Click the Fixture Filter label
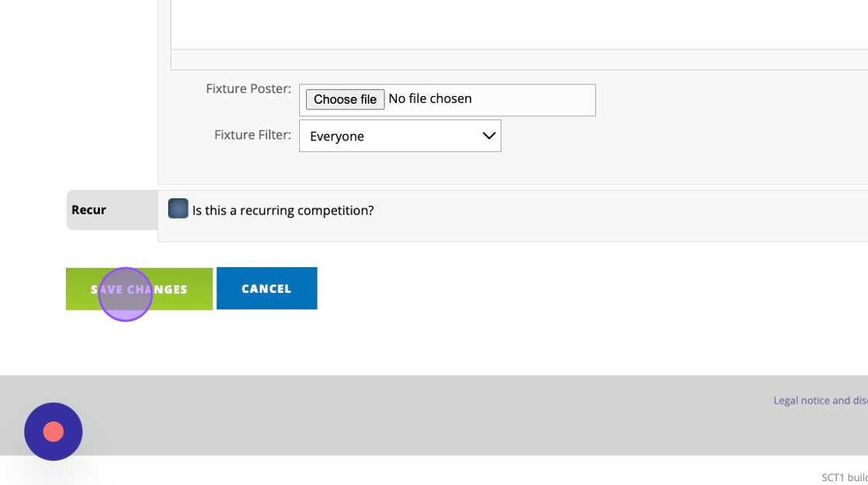The height and width of the screenshot is (485, 868). [253, 135]
